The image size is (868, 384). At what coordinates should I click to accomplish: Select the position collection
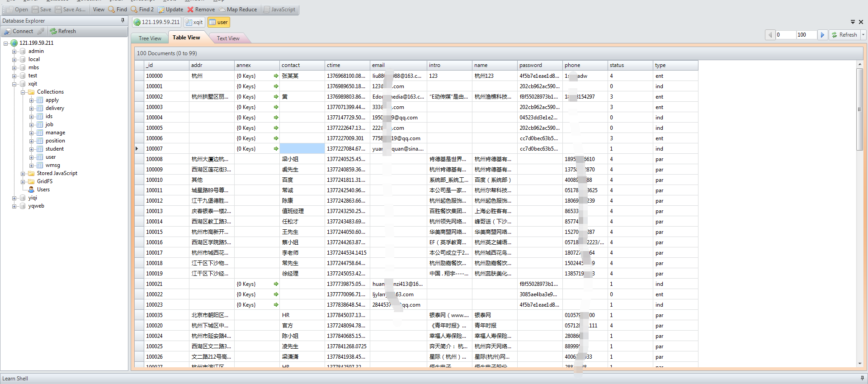click(55, 141)
